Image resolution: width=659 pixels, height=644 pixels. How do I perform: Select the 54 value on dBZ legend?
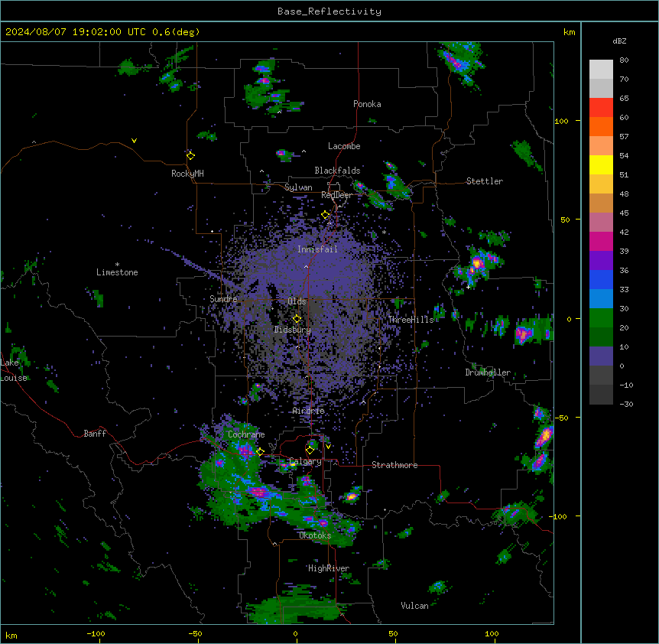pos(624,155)
